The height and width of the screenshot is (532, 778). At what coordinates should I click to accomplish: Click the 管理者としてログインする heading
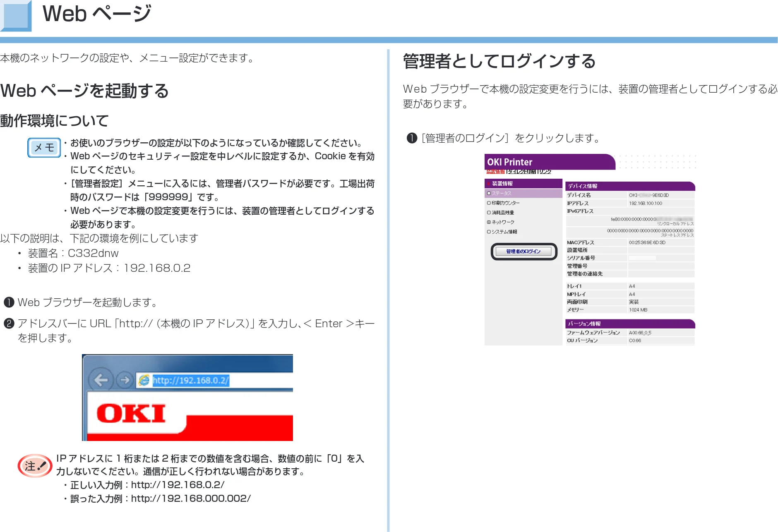tap(499, 61)
